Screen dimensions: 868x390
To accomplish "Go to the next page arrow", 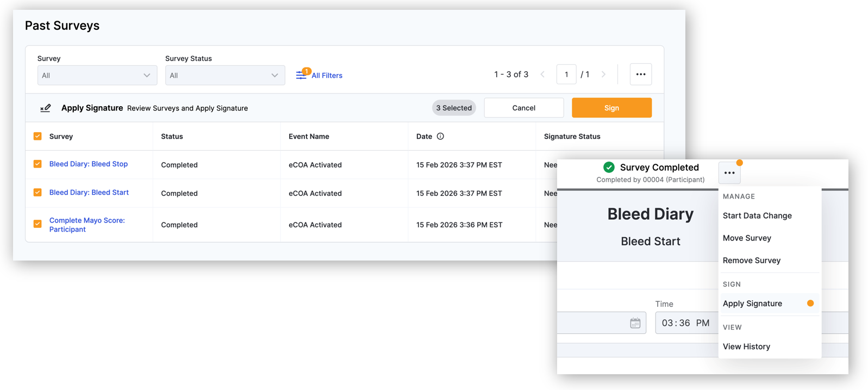I will click(603, 75).
